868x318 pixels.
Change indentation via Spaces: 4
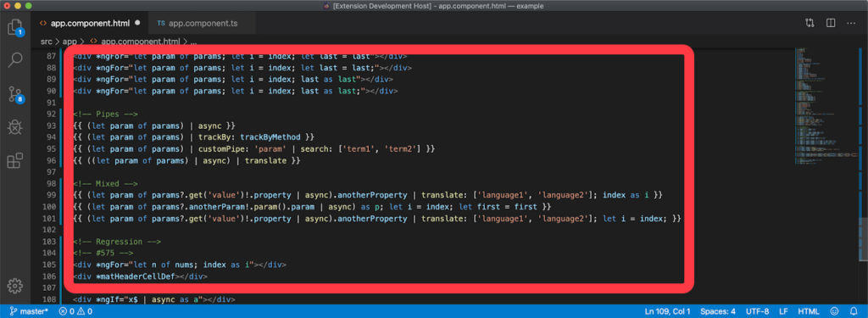(717, 311)
